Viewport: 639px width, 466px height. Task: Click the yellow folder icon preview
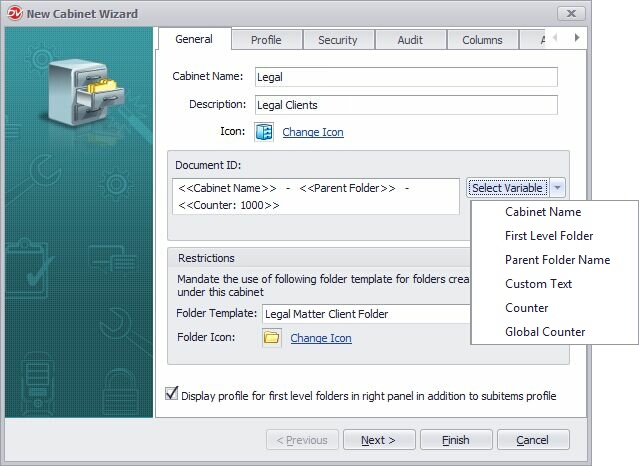[x=271, y=338]
